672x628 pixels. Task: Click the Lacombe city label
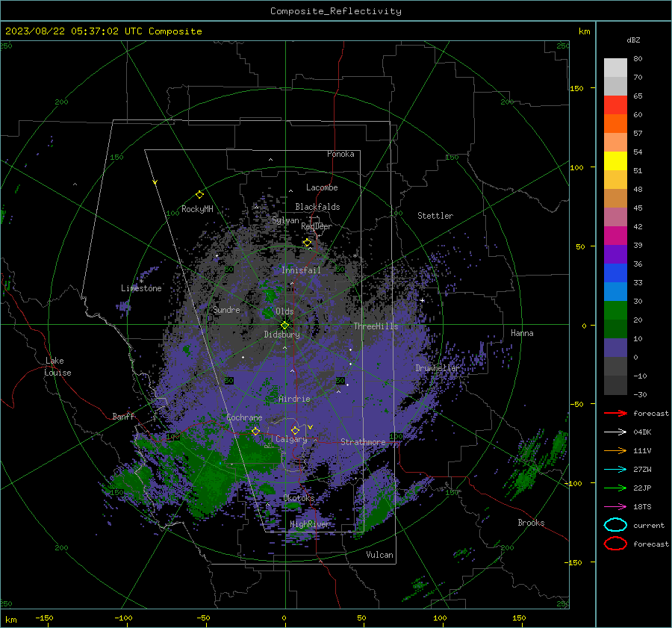point(322,187)
